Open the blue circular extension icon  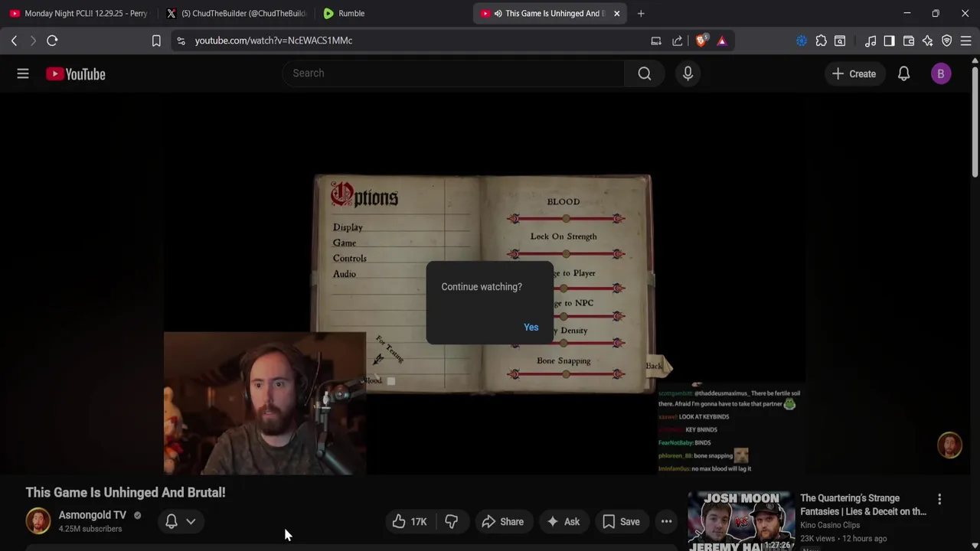click(x=802, y=41)
